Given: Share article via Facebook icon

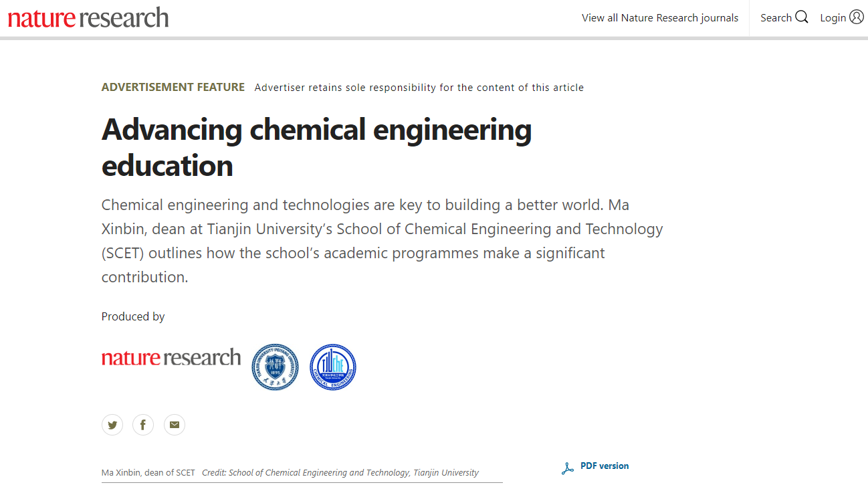Looking at the screenshot, I should pos(143,425).
